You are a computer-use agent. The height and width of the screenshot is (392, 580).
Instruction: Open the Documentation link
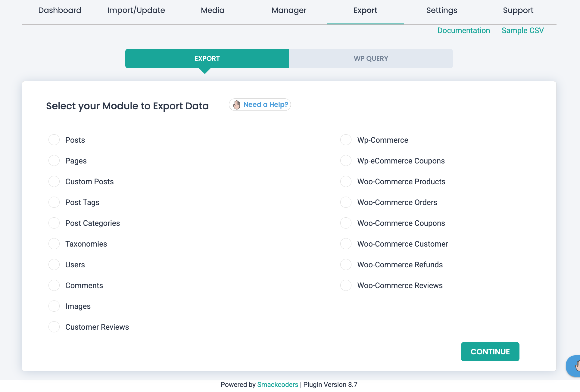click(x=463, y=30)
